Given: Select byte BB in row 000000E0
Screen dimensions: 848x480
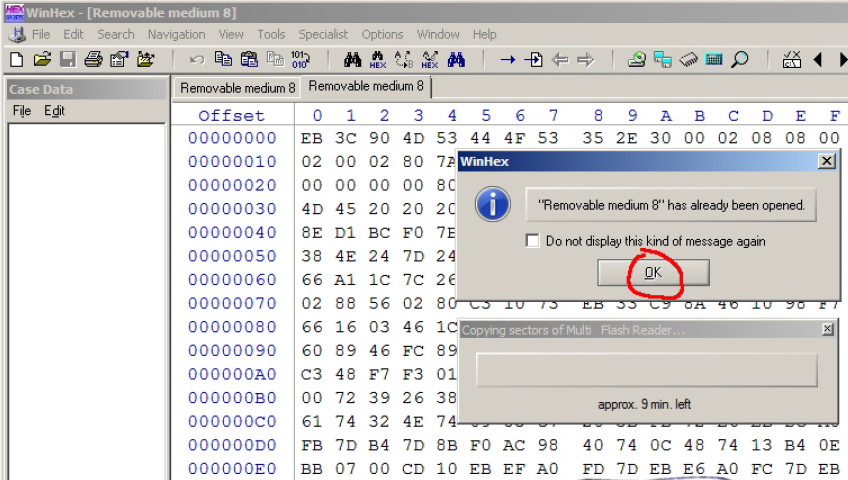Looking at the screenshot, I should [x=312, y=469].
